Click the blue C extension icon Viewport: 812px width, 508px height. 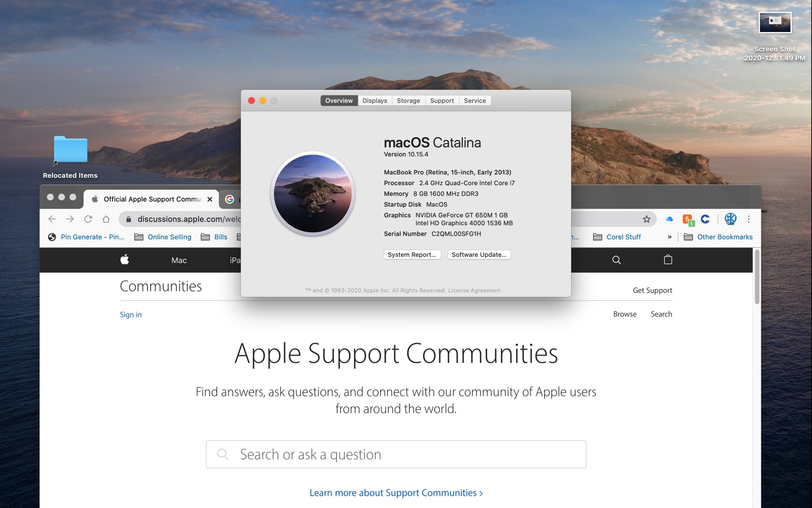pos(705,219)
